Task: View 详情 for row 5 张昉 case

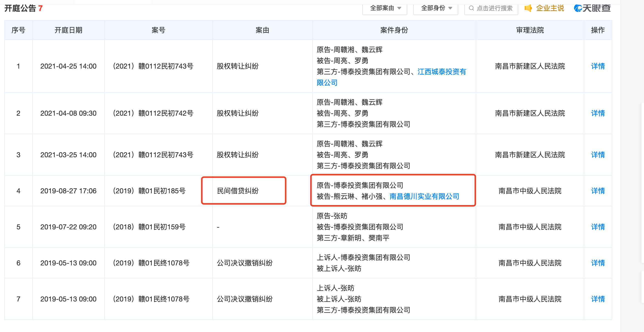Action: click(x=598, y=227)
